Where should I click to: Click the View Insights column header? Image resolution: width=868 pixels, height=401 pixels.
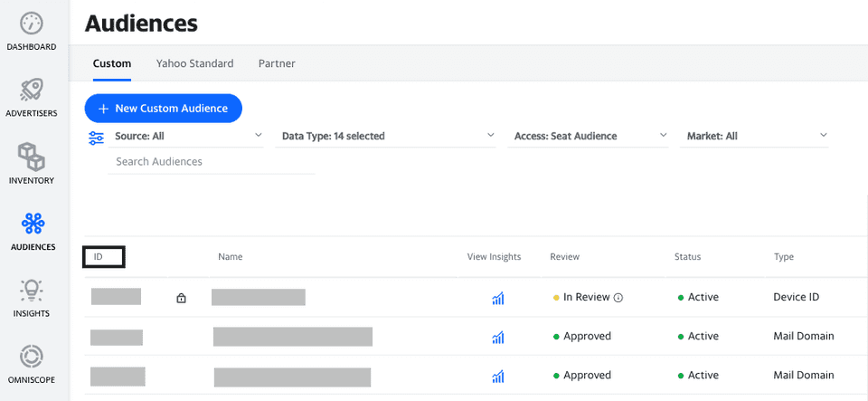click(x=494, y=257)
